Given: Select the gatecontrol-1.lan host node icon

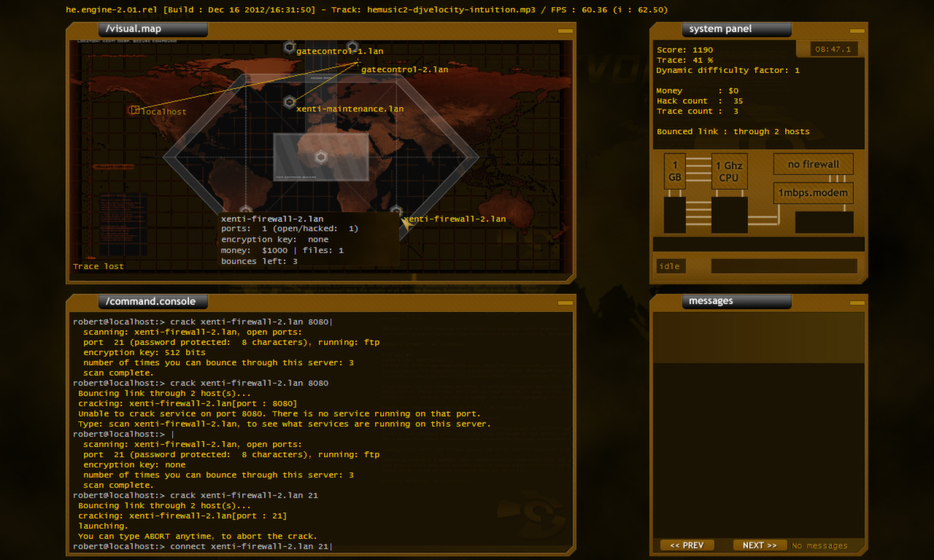Looking at the screenshot, I should click(290, 47).
